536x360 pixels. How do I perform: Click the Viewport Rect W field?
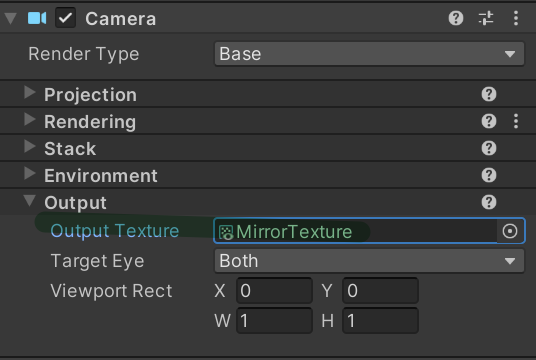pyautogui.click(x=274, y=320)
